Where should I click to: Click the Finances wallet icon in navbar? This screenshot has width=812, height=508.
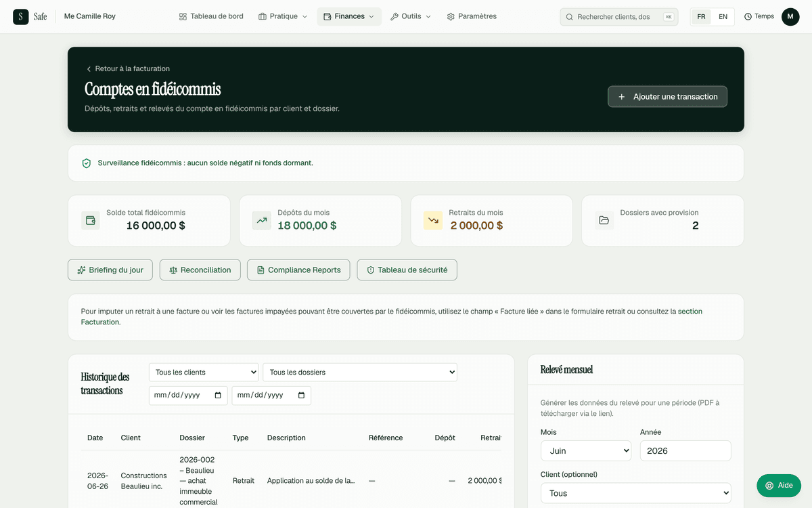(x=328, y=16)
